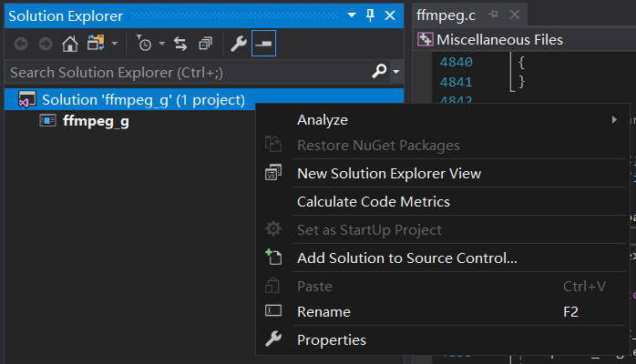636x364 pixels.
Task: Switch between solutions and folder views icon
Action: (x=96, y=43)
